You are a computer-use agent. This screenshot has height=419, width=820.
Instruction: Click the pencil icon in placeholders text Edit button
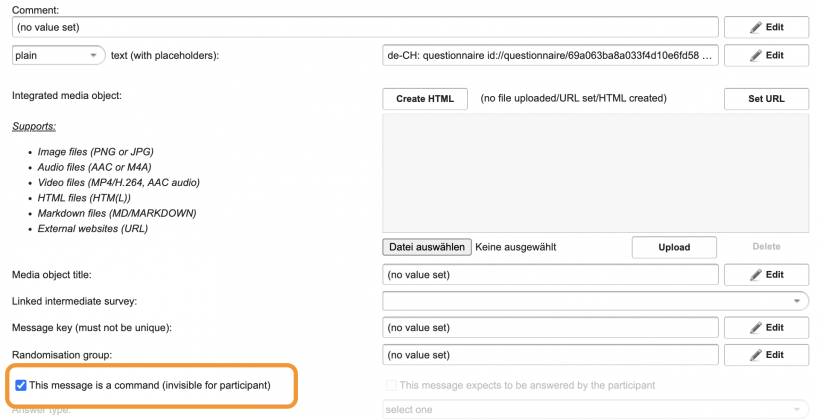click(756, 55)
